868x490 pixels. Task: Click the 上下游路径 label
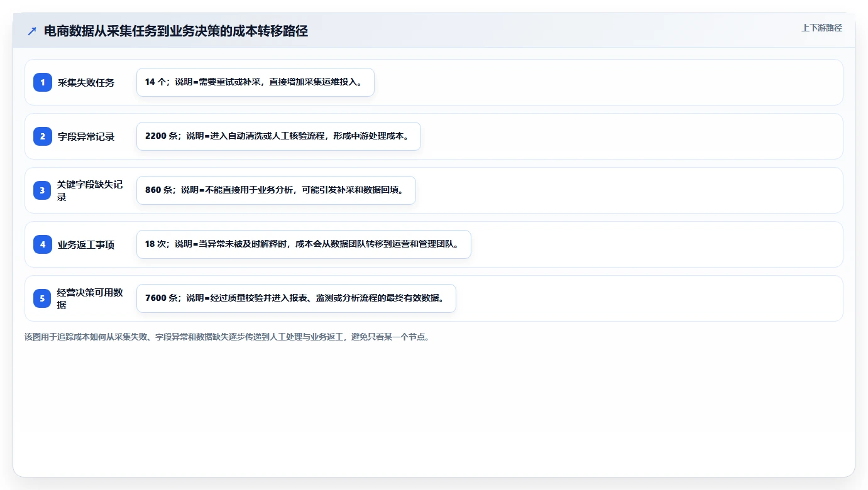click(x=821, y=28)
